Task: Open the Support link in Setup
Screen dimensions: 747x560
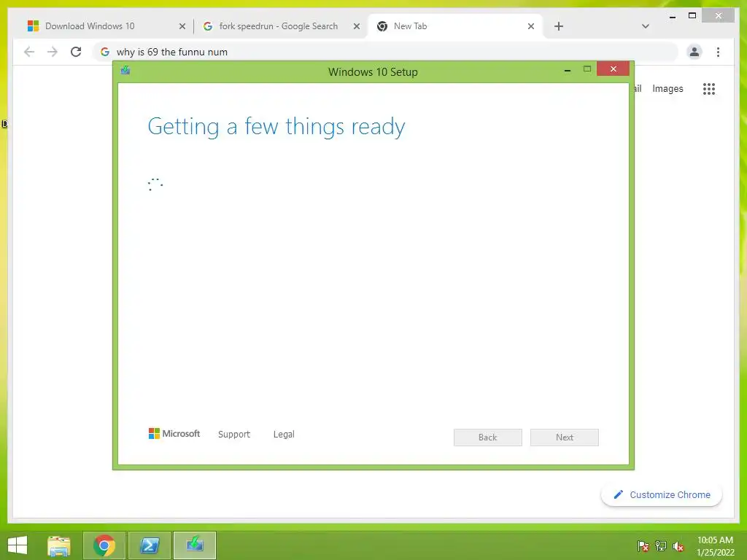Action: (x=234, y=435)
